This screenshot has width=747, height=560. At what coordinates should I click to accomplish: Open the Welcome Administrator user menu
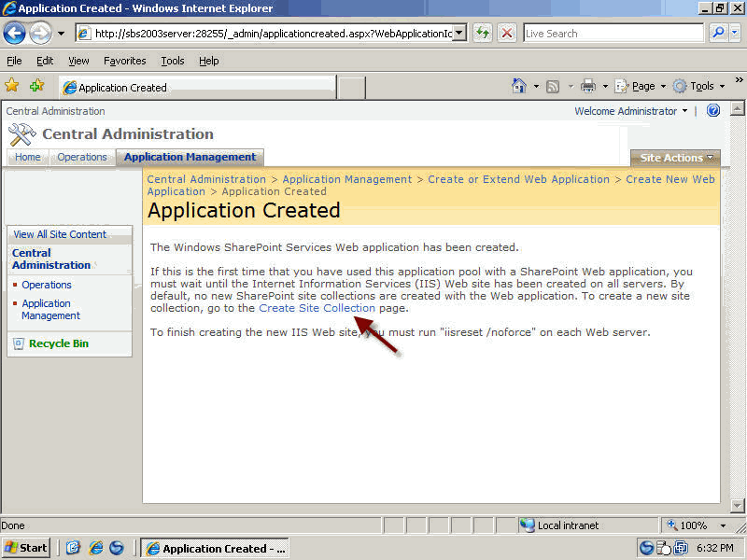click(x=631, y=111)
